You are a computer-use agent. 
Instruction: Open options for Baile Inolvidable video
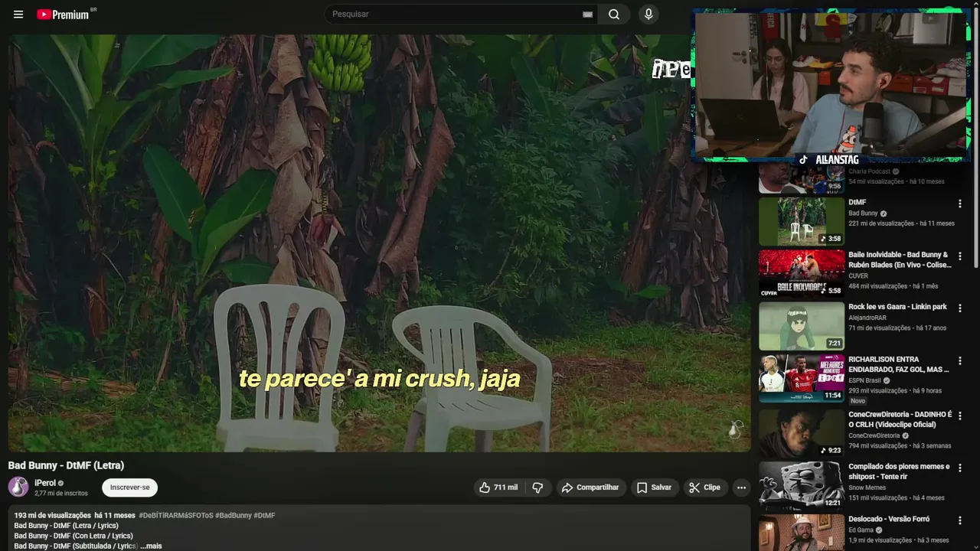[x=959, y=256]
